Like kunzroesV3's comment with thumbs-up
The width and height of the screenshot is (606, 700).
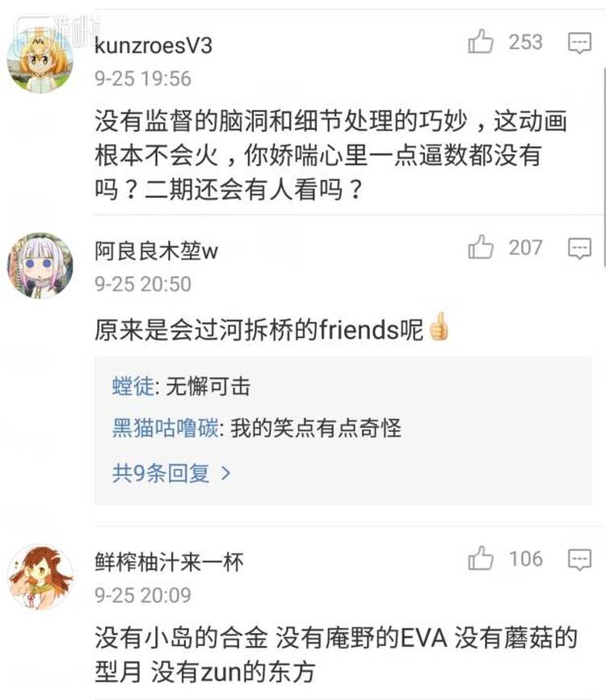tap(481, 41)
